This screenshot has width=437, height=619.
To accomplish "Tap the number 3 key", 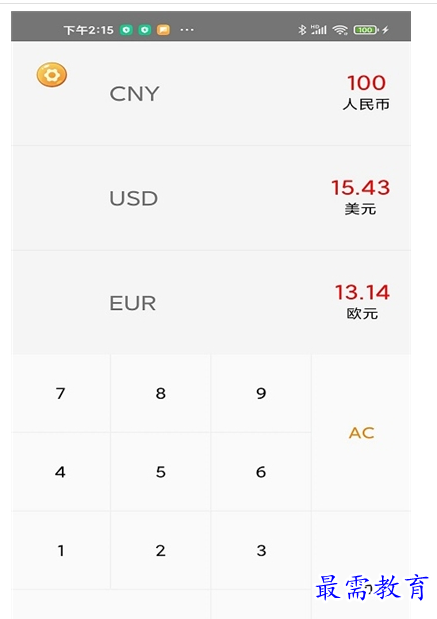I will [261, 550].
